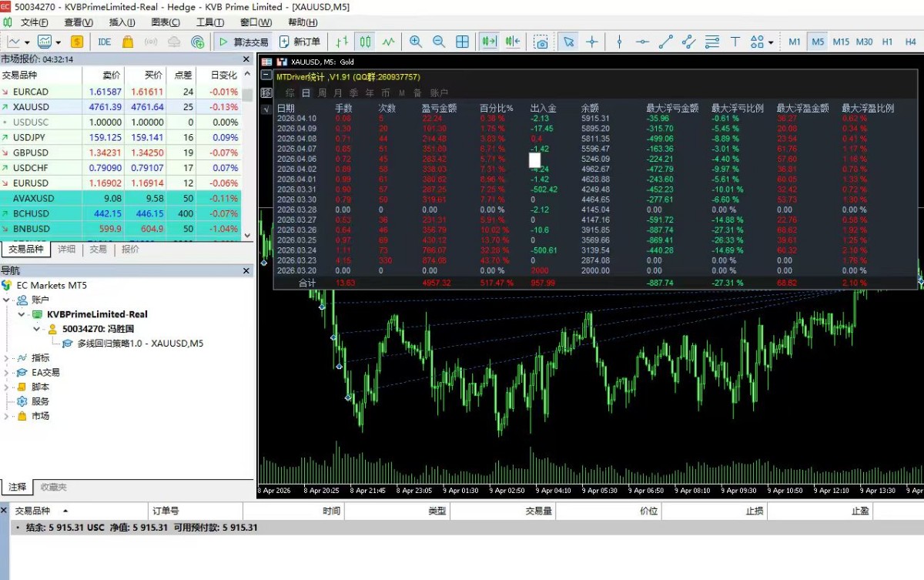Click the market shopping bag icon
924x580 pixels.
tap(128, 42)
